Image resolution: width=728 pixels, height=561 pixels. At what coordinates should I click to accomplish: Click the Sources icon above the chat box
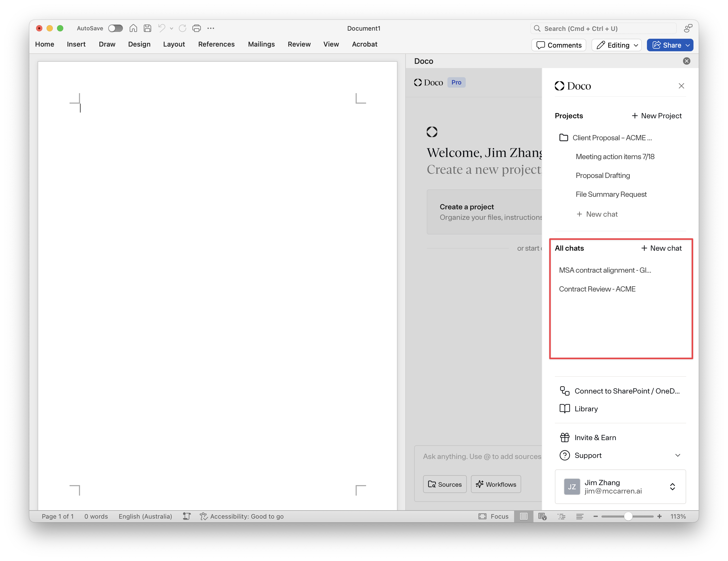[x=445, y=484]
